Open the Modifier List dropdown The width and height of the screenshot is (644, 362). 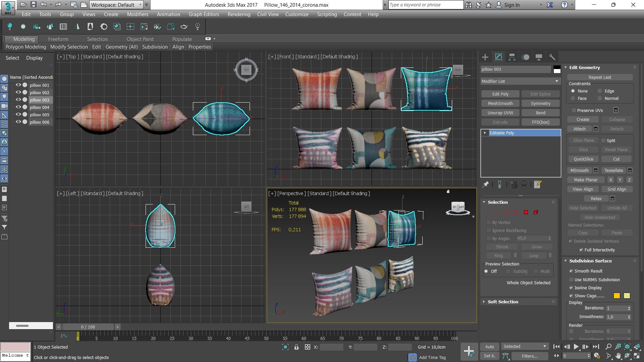[x=520, y=81]
